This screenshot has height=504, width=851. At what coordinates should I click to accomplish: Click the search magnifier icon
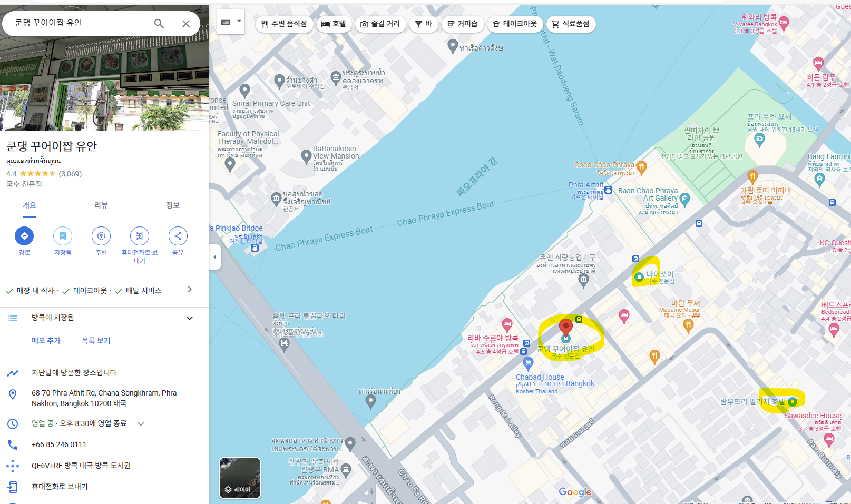159,24
